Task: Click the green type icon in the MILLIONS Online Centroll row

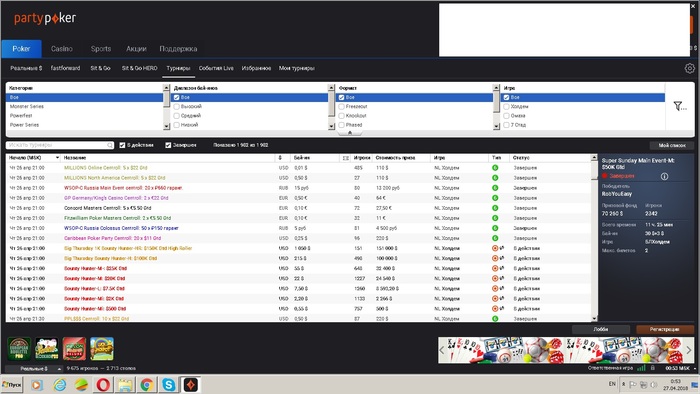Action: [x=495, y=168]
